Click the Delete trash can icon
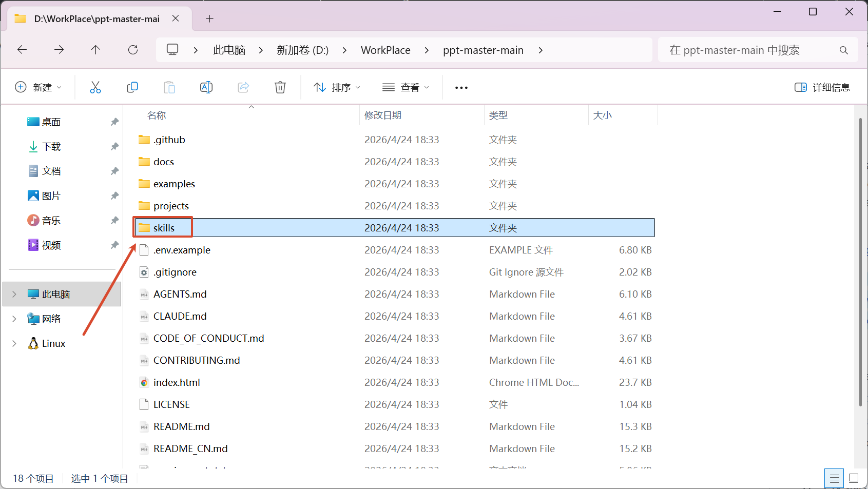The height and width of the screenshot is (489, 868). click(x=280, y=87)
